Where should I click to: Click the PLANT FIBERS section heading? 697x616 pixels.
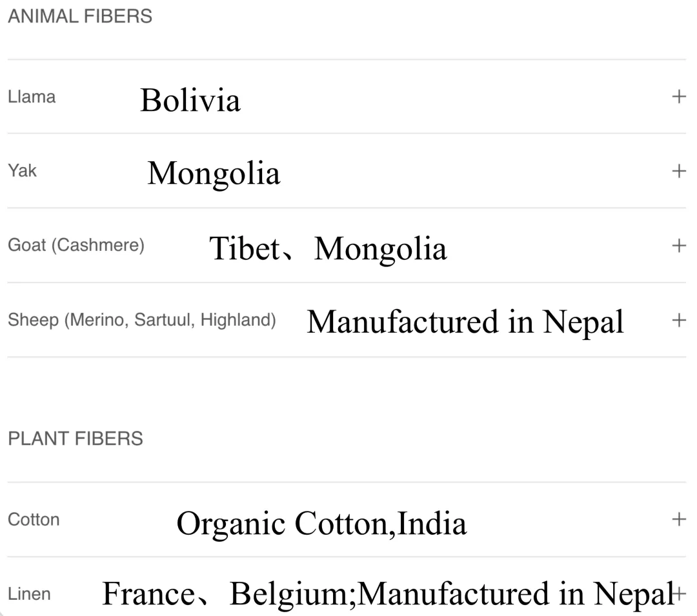76,439
